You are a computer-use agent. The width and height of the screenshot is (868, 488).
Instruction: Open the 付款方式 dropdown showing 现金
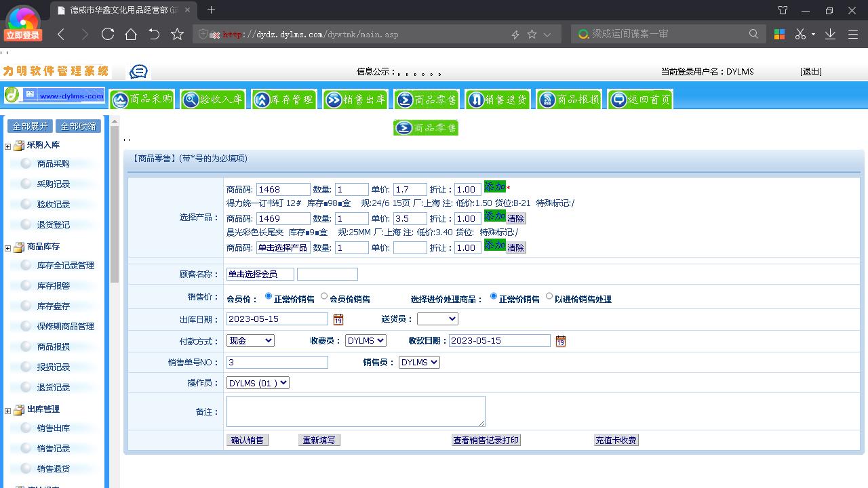click(x=250, y=341)
